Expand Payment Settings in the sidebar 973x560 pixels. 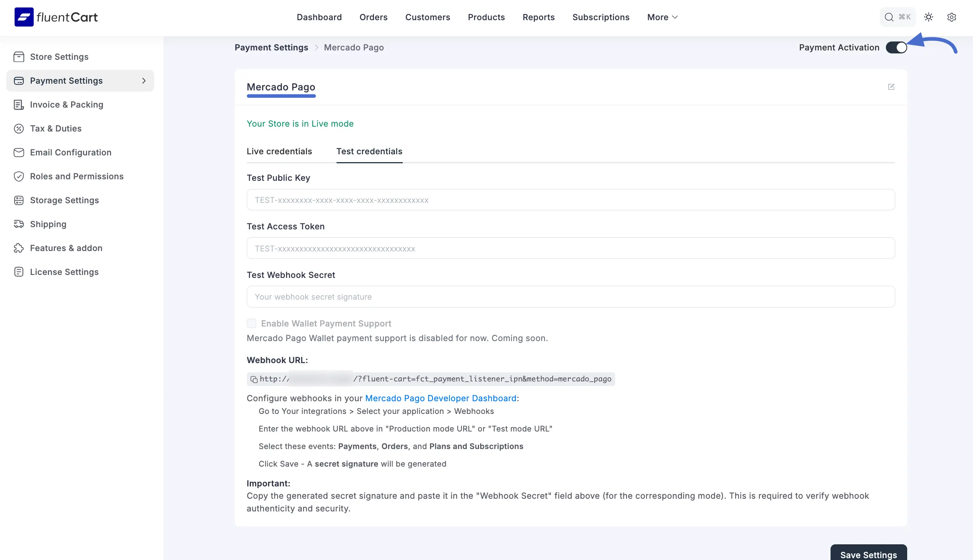click(144, 81)
